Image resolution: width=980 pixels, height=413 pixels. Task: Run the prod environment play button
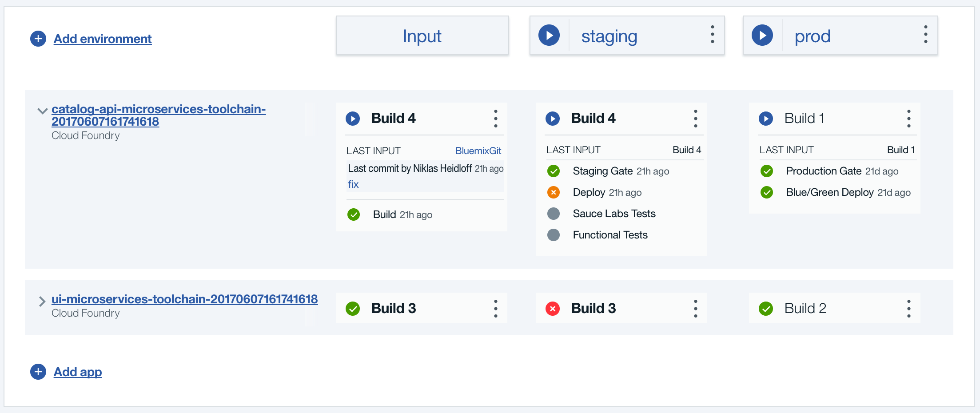[x=762, y=36]
